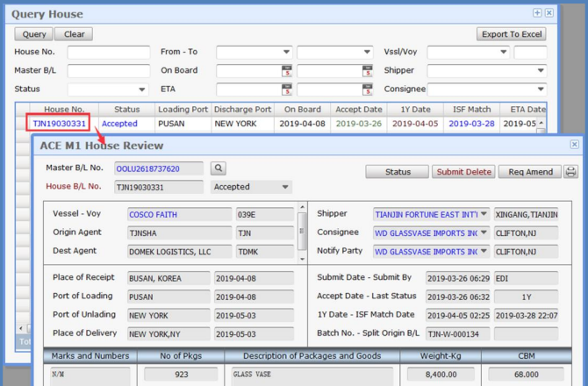
Task: Sort by the Loading Port column header
Action: [182, 109]
